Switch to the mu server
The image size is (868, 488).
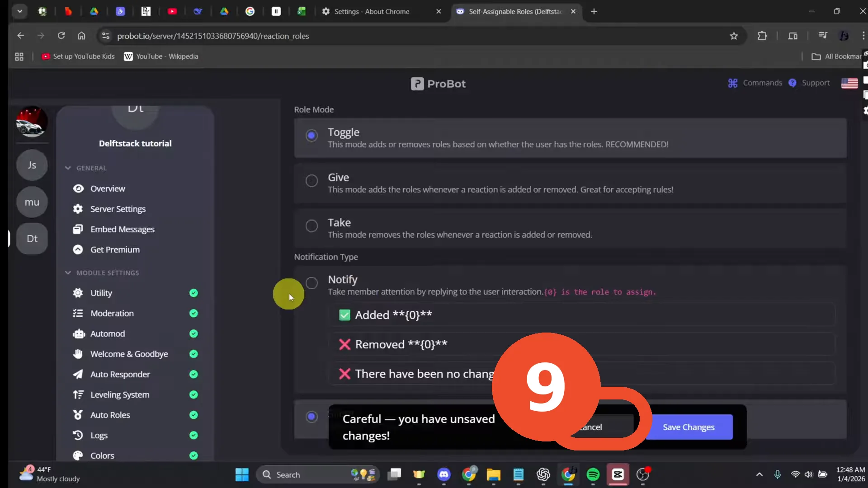click(x=32, y=202)
